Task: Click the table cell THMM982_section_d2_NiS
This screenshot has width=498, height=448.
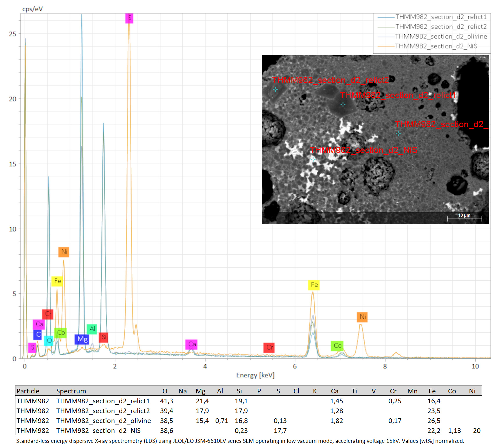Action: (98, 431)
